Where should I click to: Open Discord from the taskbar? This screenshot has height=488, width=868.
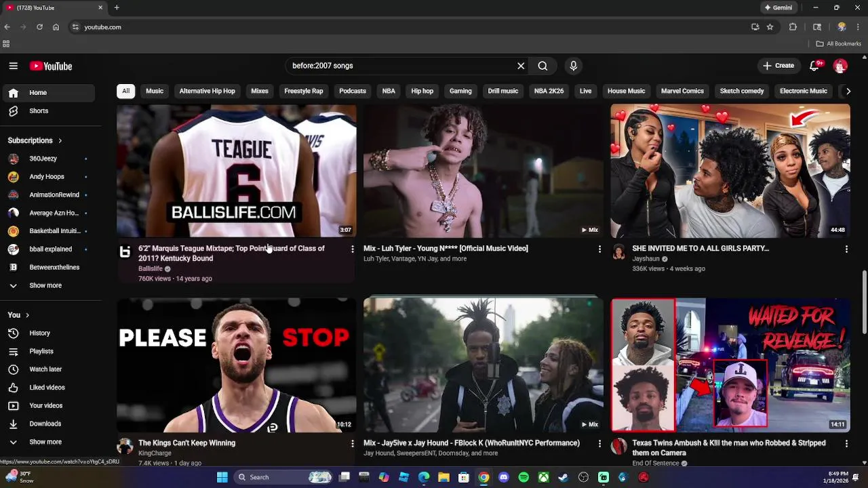pos(504,477)
